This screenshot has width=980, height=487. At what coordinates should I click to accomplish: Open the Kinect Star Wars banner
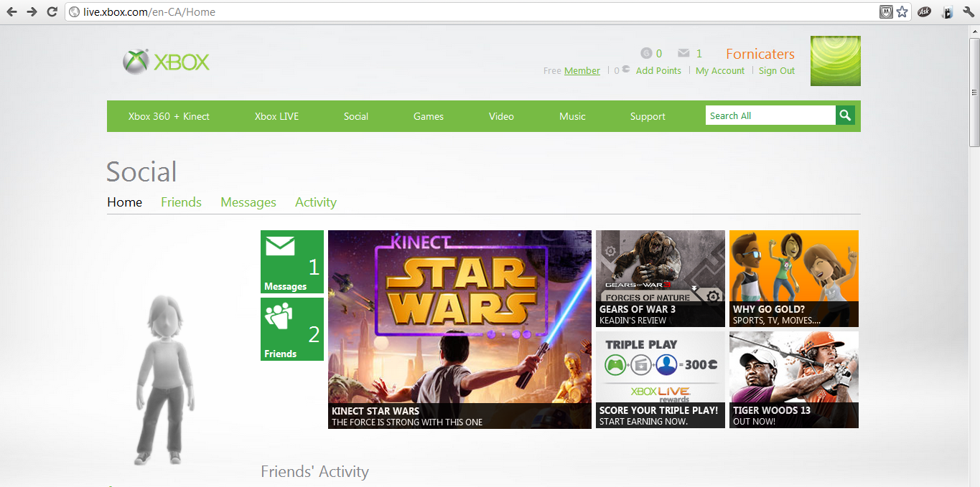pyautogui.click(x=459, y=329)
